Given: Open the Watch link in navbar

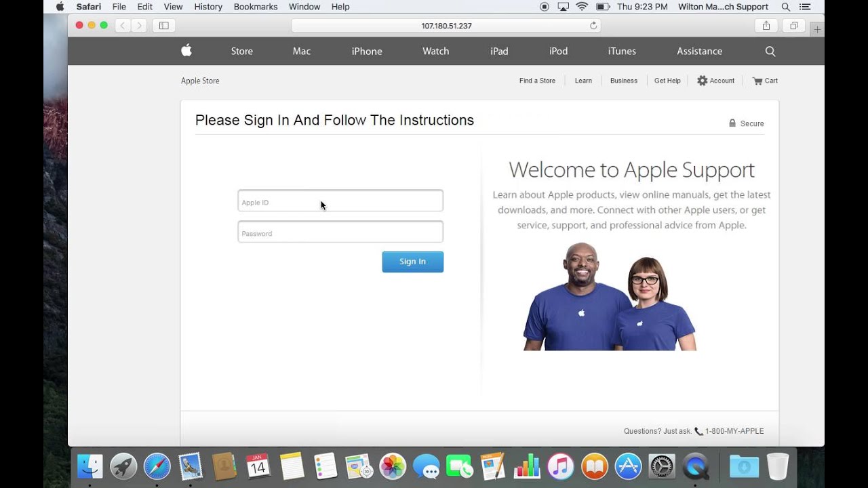Looking at the screenshot, I should click(435, 51).
